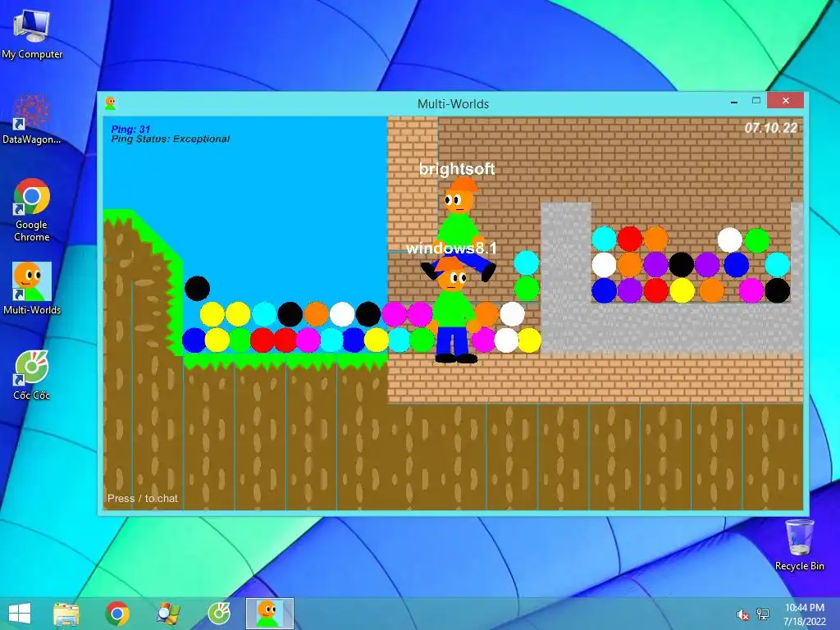Open the Recycle Bin

pyautogui.click(x=799, y=545)
